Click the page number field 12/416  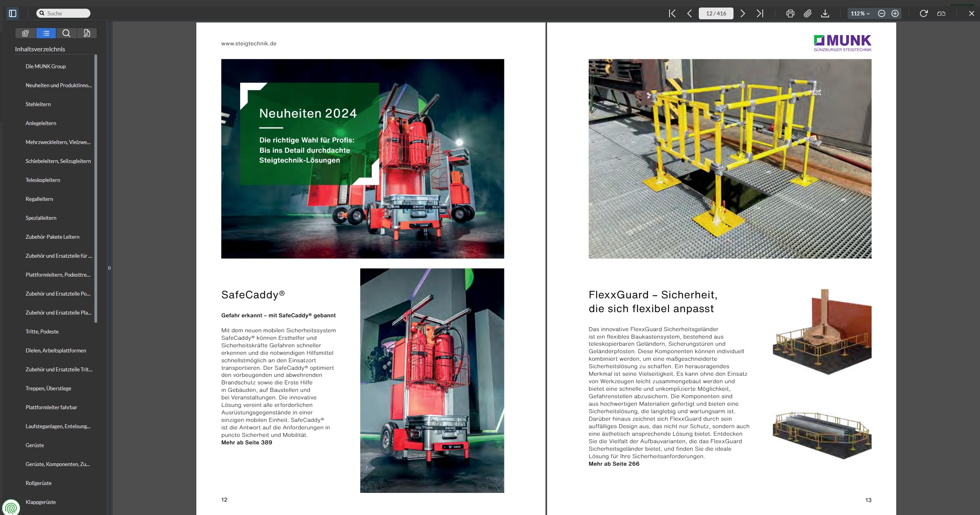pos(716,13)
